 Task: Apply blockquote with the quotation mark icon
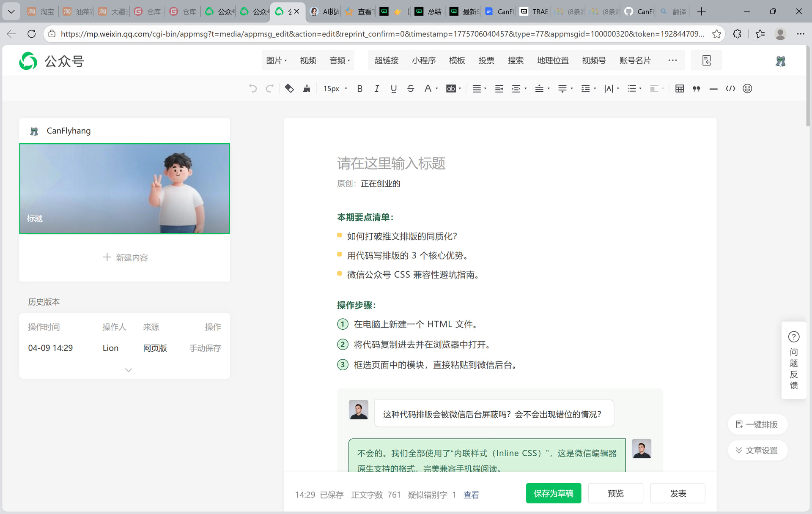697,88
